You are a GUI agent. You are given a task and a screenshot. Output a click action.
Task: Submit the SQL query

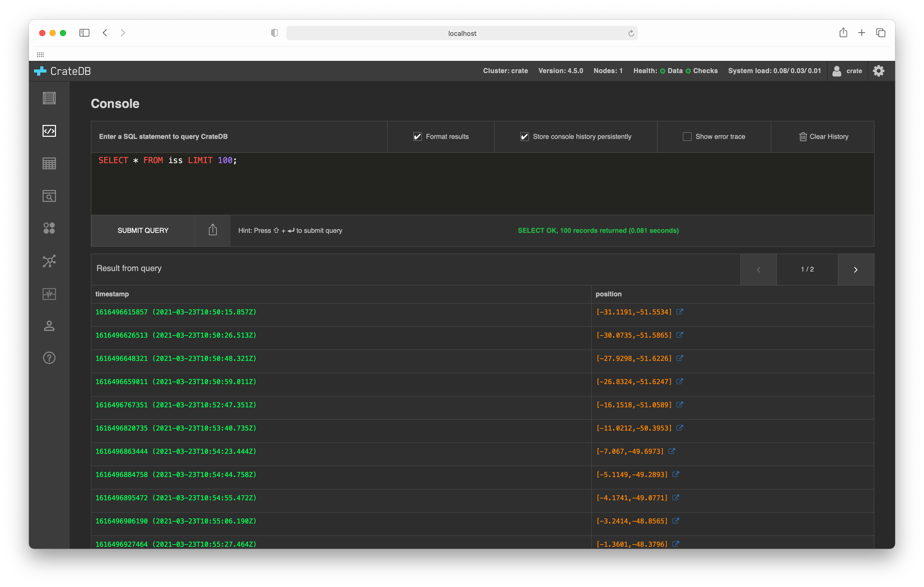(143, 230)
